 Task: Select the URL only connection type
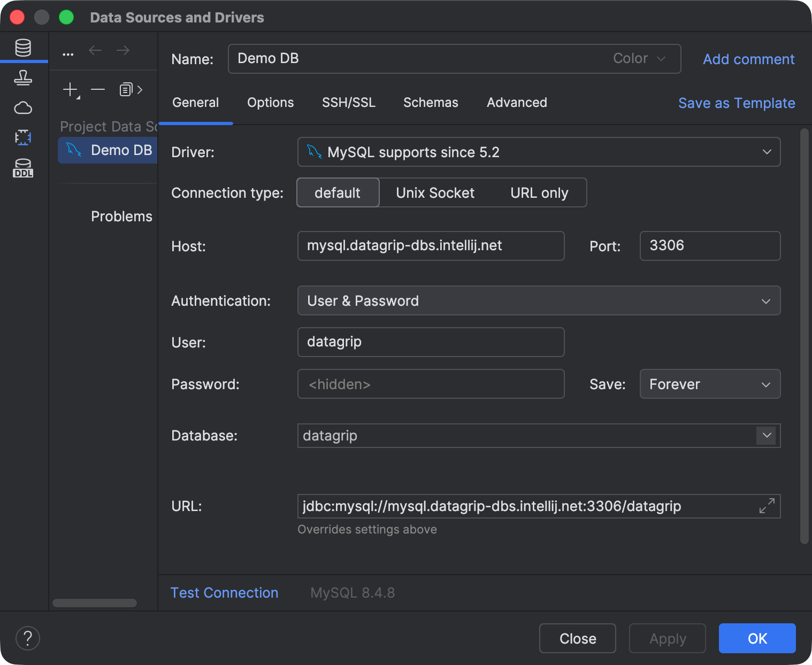pyautogui.click(x=539, y=192)
